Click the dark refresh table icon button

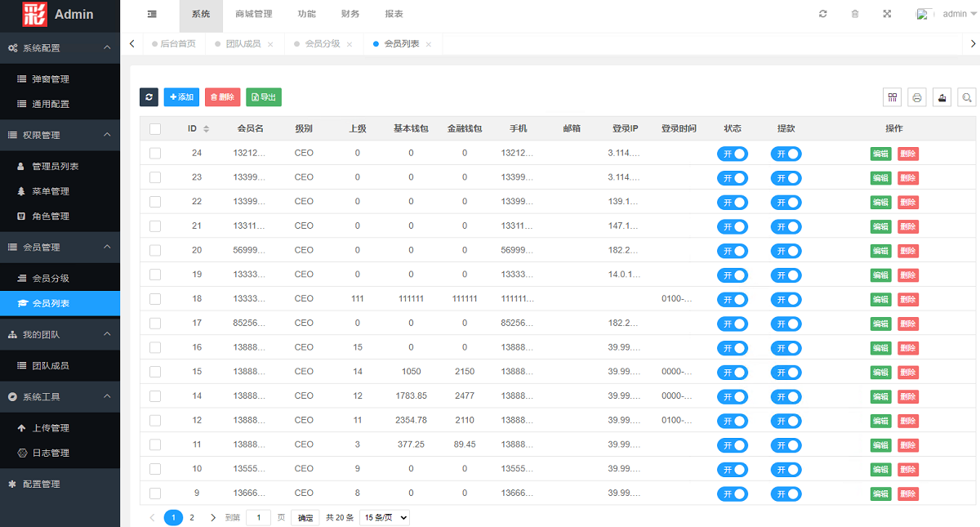click(149, 97)
